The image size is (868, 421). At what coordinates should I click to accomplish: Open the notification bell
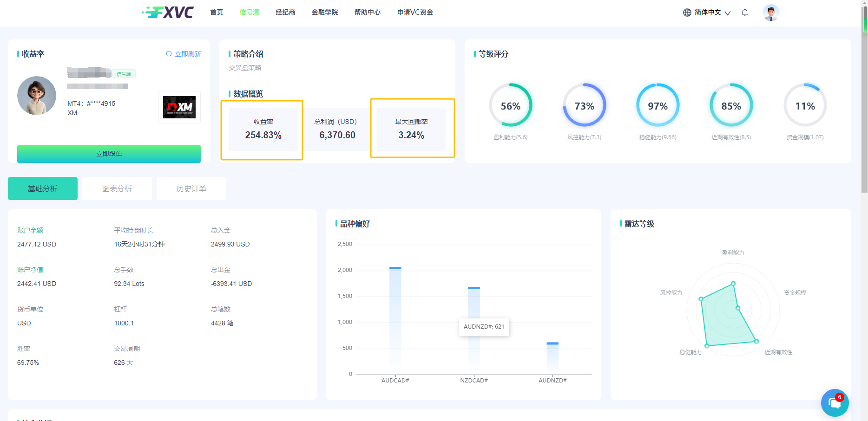745,13
